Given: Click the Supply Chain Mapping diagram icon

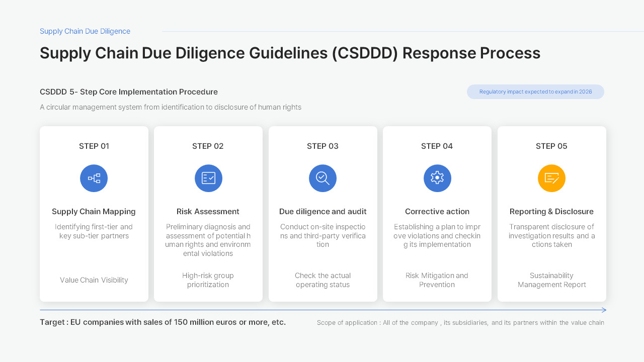Looking at the screenshot, I should tap(94, 178).
